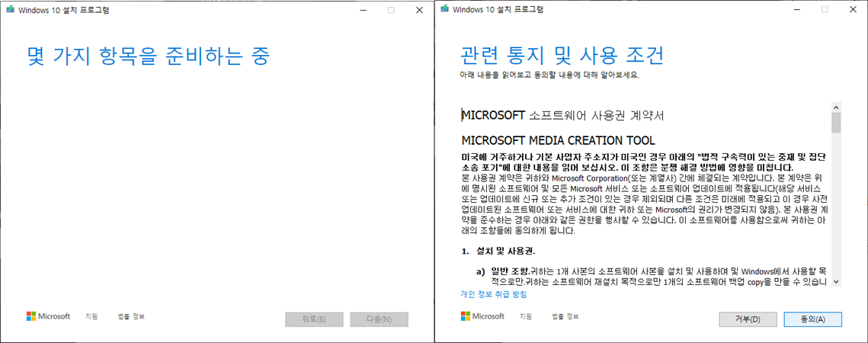Click the setup app icon in the license window title bar
Viewport: 868px width, 343px height.
[x=444, y=9]
